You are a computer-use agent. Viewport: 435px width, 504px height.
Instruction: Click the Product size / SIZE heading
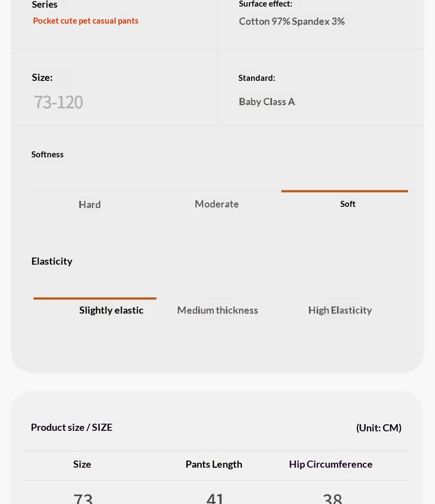point(72,427)
